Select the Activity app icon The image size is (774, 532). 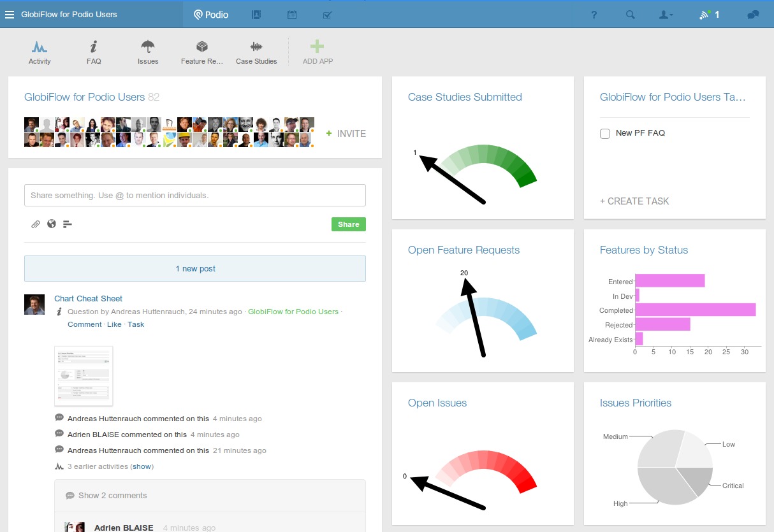[40, 51]
